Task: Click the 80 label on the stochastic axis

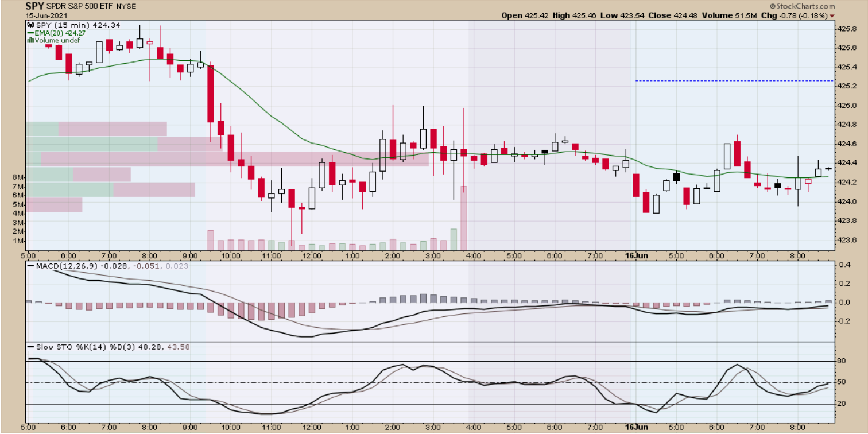Action: 843,361
